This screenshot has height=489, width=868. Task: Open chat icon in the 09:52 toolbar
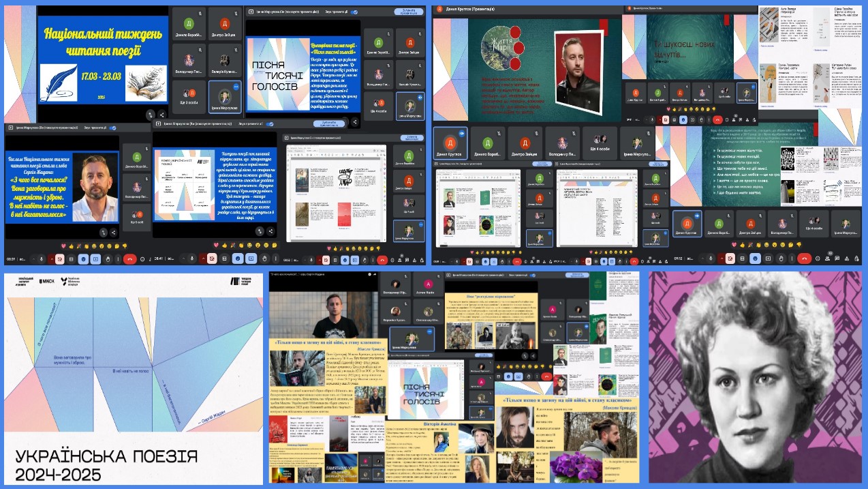pyautogui.click(x=837, y=258)
